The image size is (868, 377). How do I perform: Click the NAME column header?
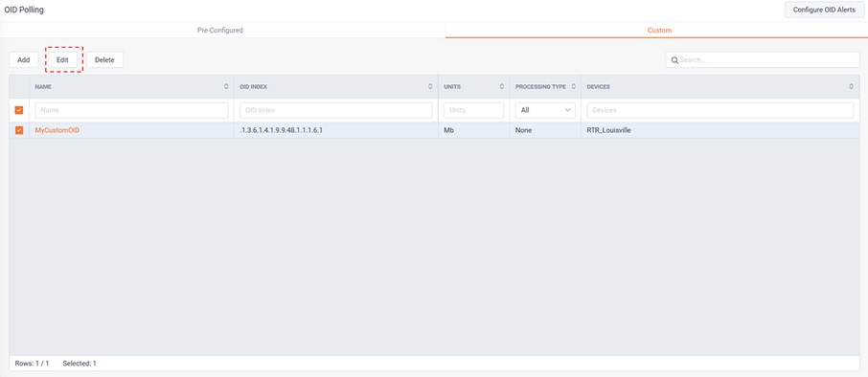[43, 87]
